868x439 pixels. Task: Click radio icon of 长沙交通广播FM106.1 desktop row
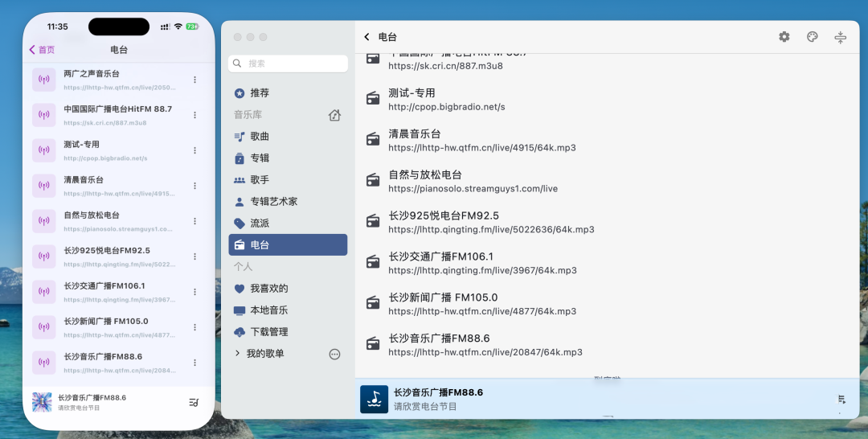(x=373, y=262)
